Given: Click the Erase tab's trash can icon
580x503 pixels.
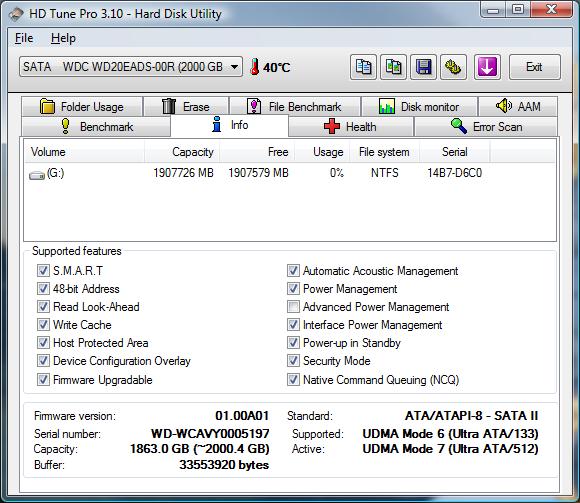Looking at the screenshot, I should pos(169,106).
